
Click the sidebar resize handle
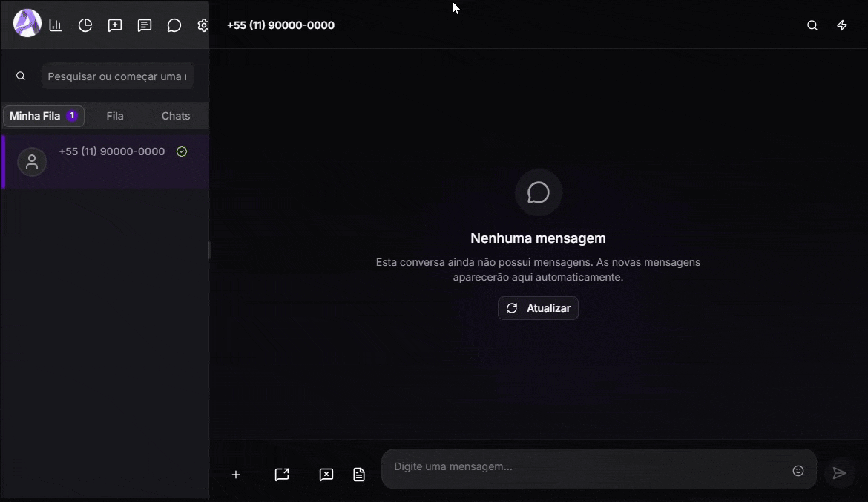click(208, 250)
